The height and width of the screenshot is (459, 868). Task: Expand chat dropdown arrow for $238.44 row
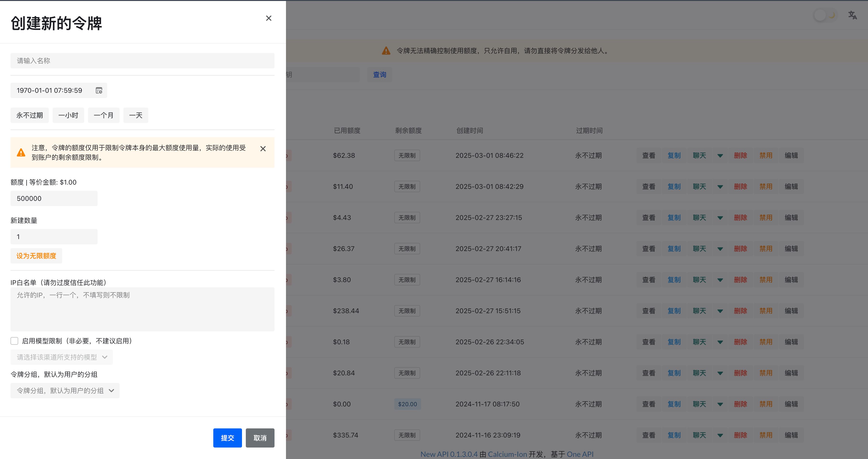click(x=720, y=311)
